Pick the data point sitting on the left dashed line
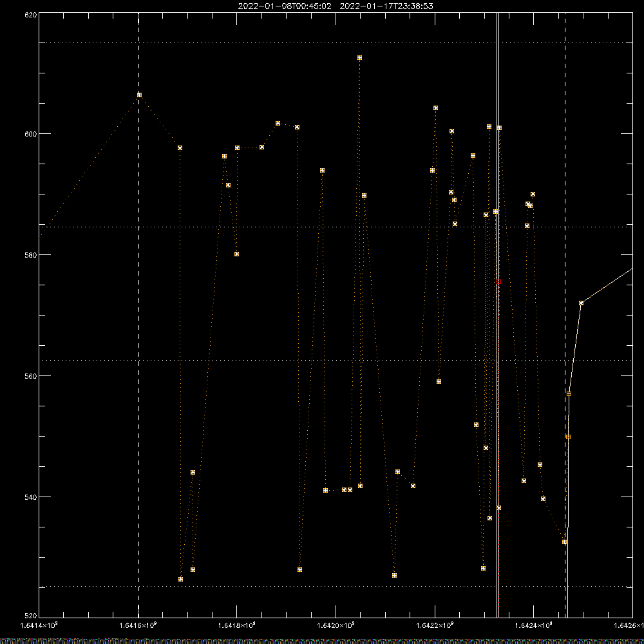The height and width of the screenshot is (644, 644). click(139, 95)
